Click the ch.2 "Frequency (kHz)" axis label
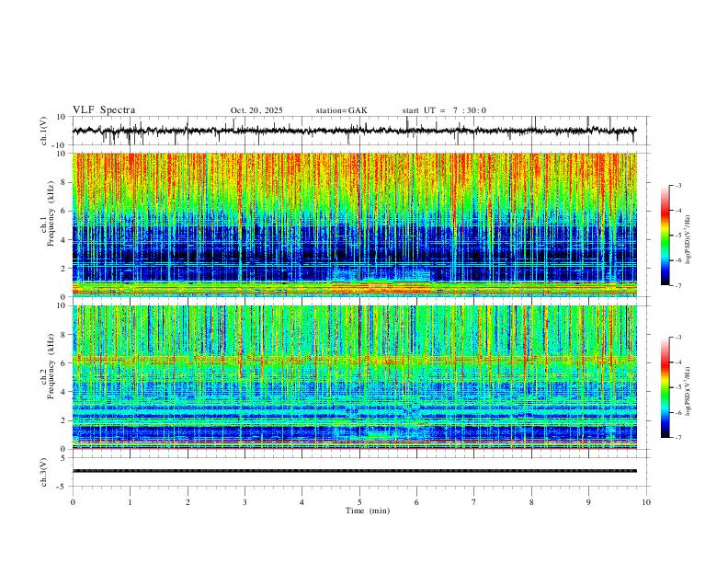 [x=51, y=367]
